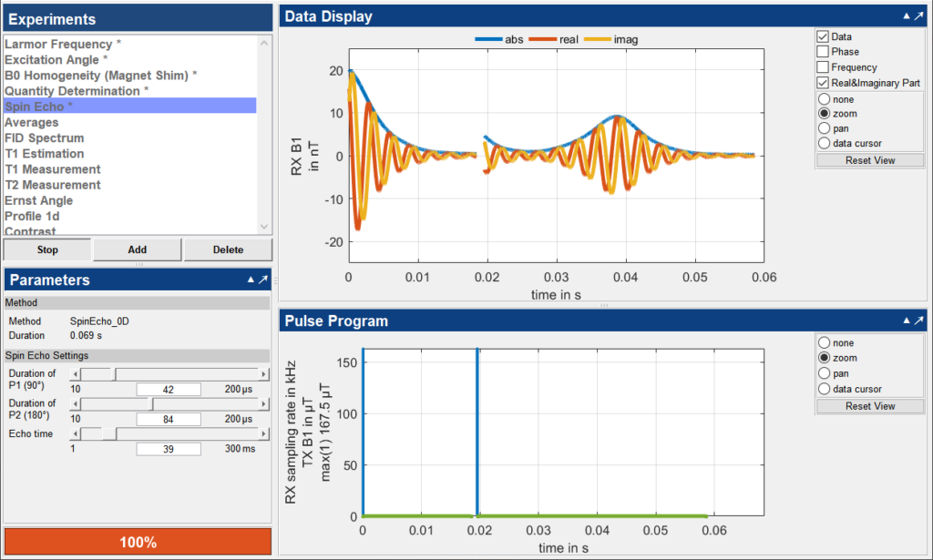933x560 pixels.
Task: Undock the Parameters panel
Action: pyautogui.click(x=263, y=280)
